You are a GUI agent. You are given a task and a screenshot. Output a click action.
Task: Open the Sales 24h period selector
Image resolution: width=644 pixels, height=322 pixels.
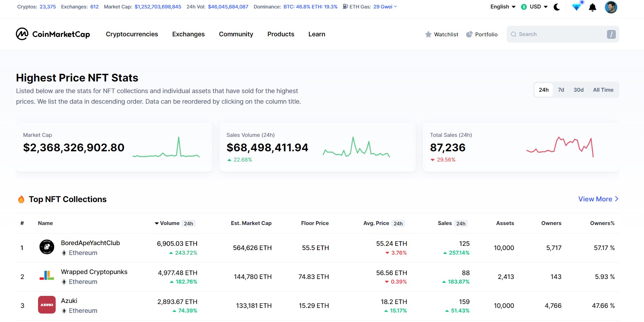click(461, 224)
